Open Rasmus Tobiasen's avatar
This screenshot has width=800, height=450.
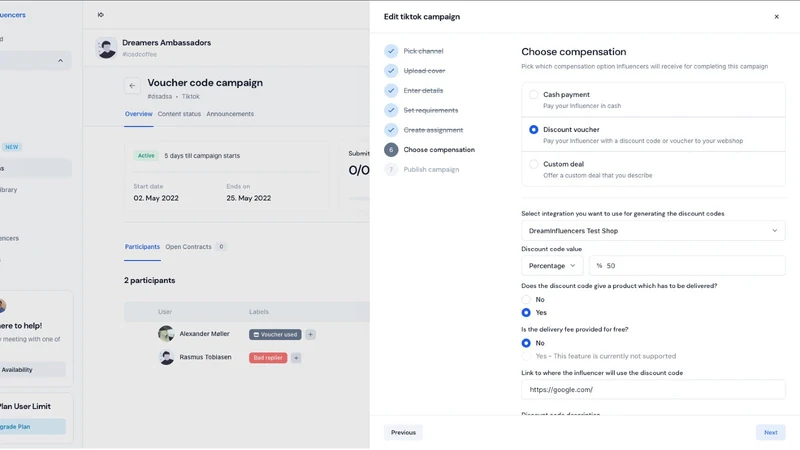[166, 357]
